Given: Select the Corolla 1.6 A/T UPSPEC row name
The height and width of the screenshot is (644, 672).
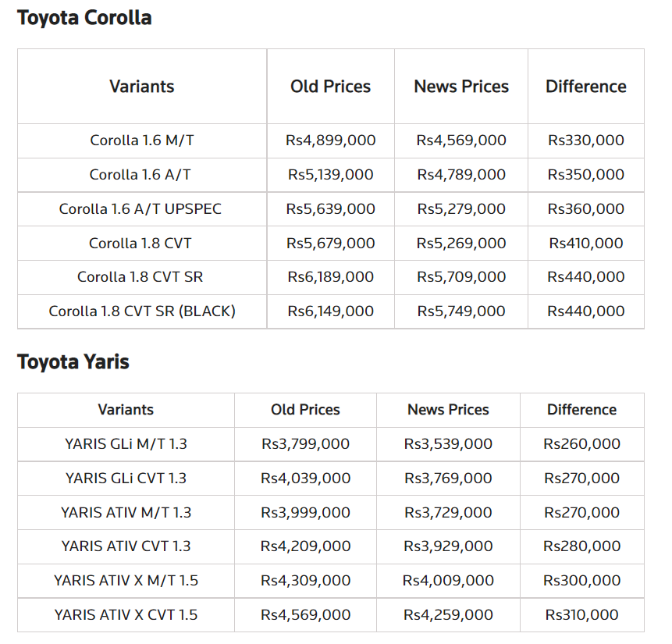Looking at the screenshot, I should point(140,209).
